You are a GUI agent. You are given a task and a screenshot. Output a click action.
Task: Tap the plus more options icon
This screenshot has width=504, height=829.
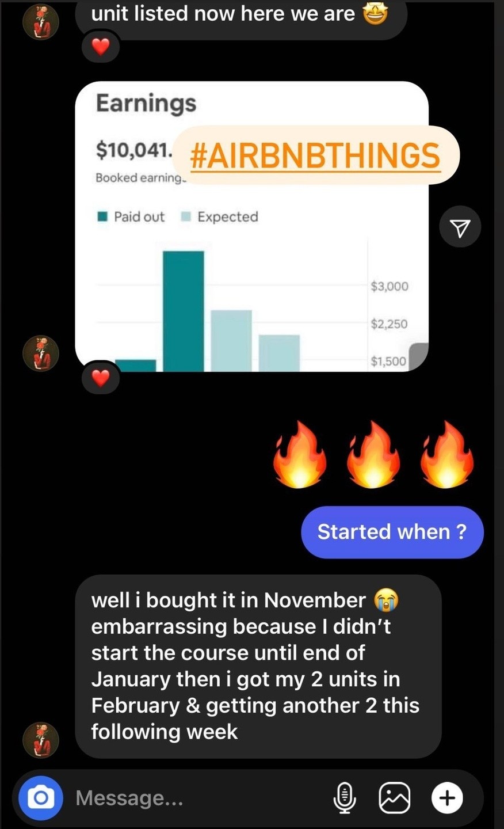pyautogui.click(x=447, y=798)
